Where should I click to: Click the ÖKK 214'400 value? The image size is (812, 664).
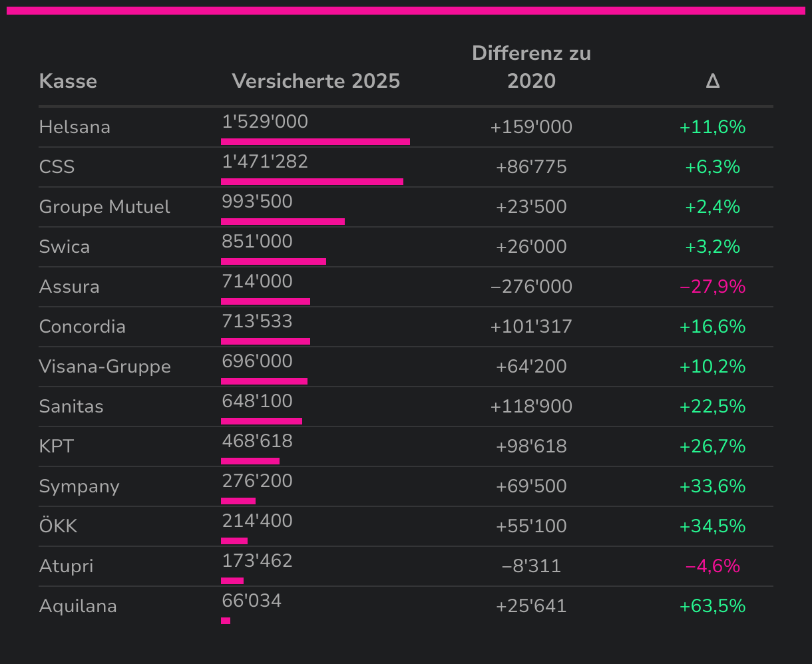[x=257, y=521]
